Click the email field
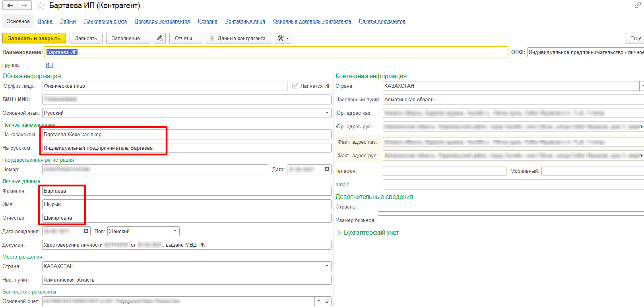644x307 pixels. 513,185
